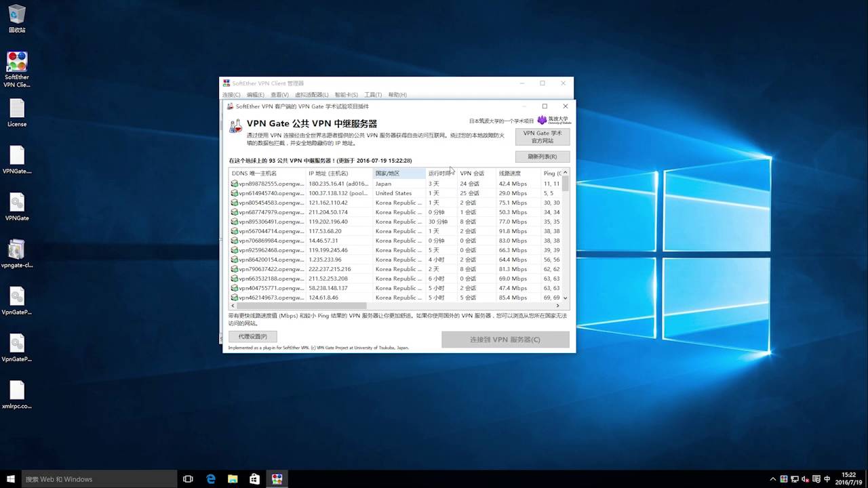The image size is (868, 488).
Task: Click the VPN Gate flask icon in header
Action: pyautogui.click(x=235, y=126)
